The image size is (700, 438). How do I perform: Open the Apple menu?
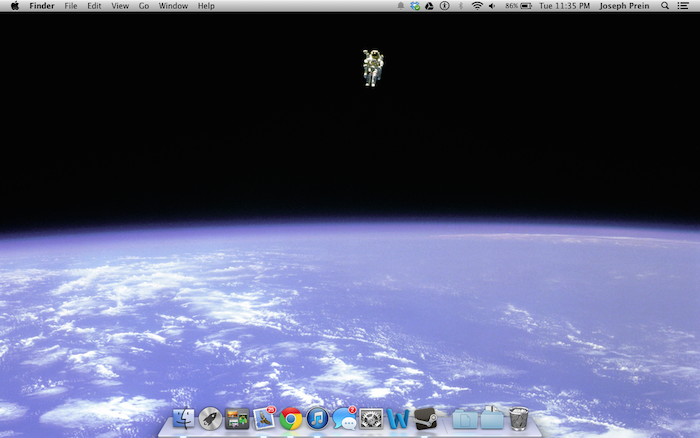(x=15, y=6)
